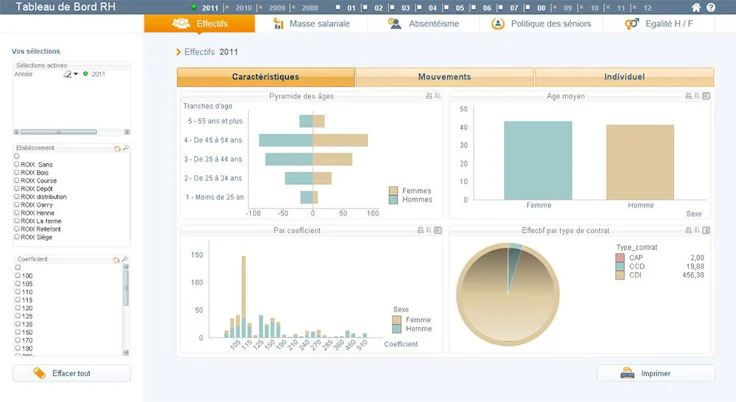This screenshot has width=736, height=402.
Task: Print the Effectif par type de contrat chart
Action: (689, 230)
